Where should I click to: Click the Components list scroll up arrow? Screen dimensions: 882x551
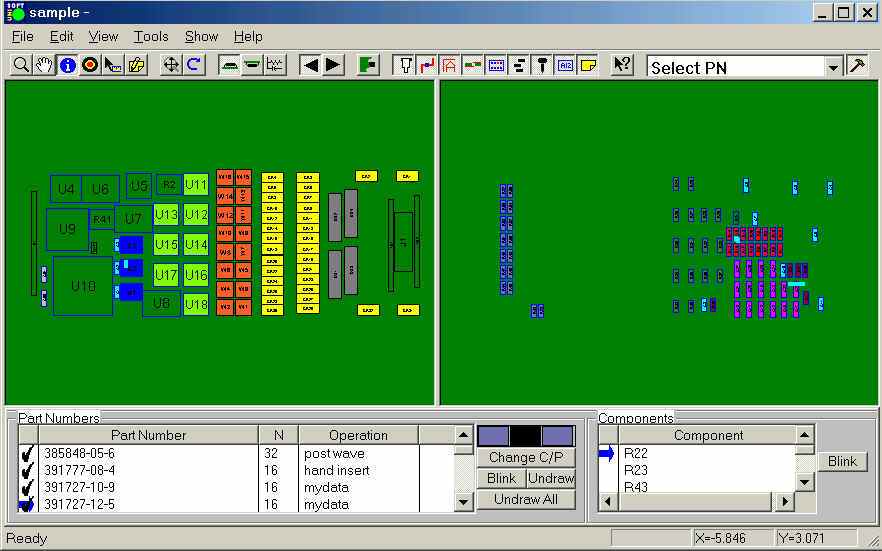click(x=804, y=435)
